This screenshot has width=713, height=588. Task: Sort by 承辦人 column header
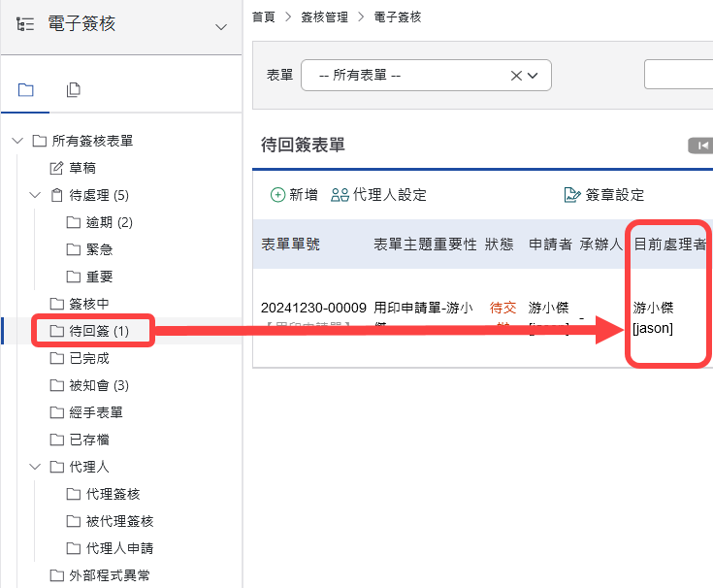tap(600, 245)
